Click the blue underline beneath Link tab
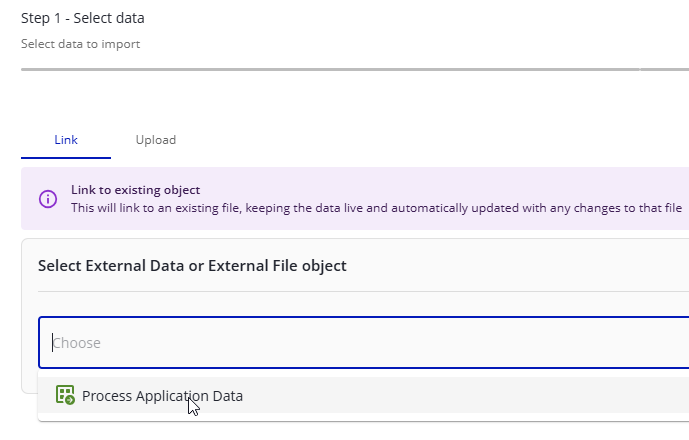The width and height of the screenshot is (689, 440). click(66, 158)
